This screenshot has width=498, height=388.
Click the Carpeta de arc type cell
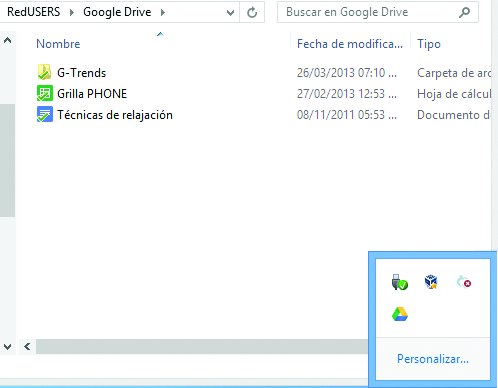click(x=454, y=73)
